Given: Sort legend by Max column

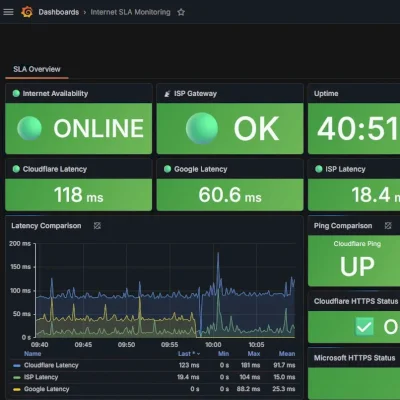Looking at the screenshot, I should point(254,354).
